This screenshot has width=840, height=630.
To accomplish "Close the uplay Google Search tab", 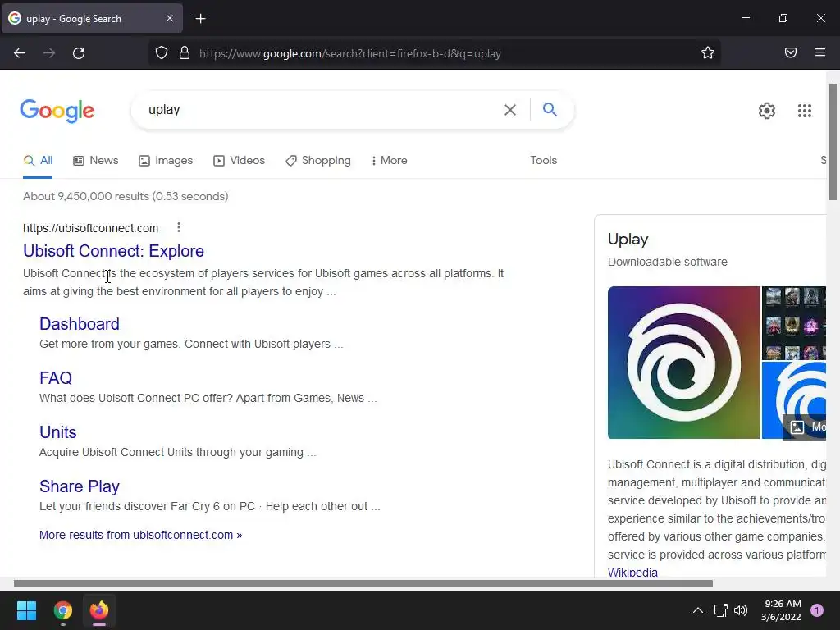I will [169, 18].
